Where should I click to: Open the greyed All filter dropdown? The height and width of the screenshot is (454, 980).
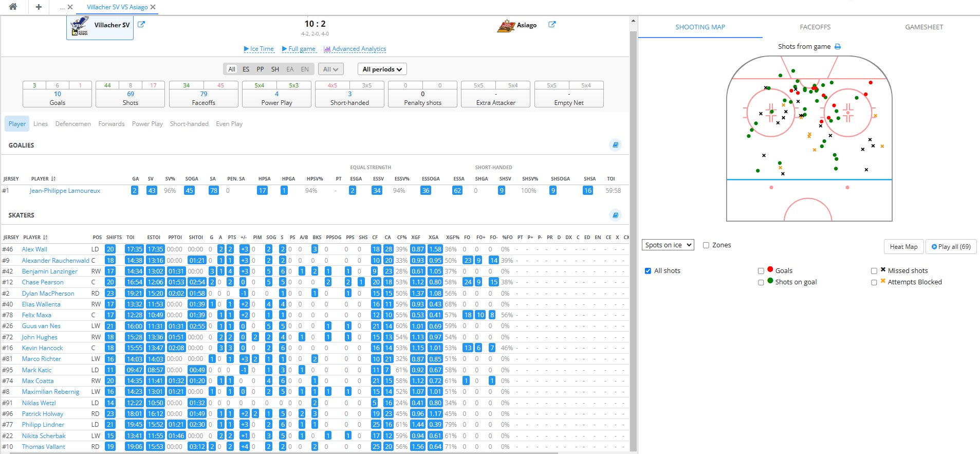click(x=330, y=69)
